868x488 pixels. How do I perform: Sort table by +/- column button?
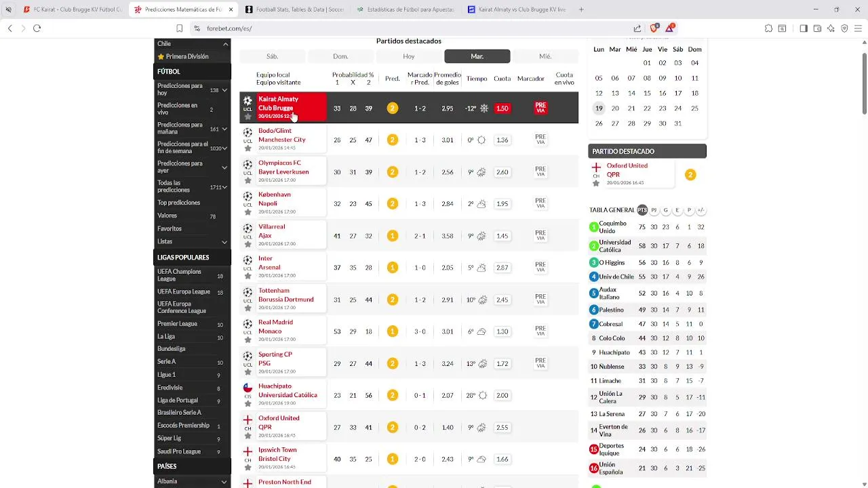[x=701, y=210]
